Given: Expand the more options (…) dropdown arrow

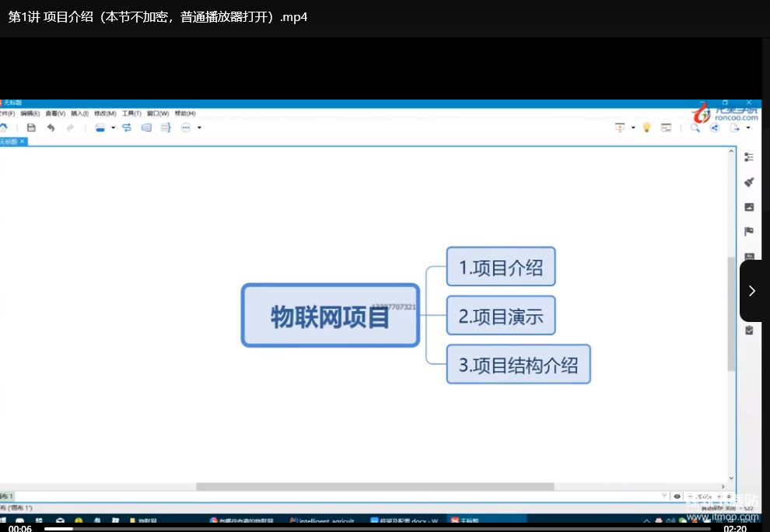Looking at the screenshot, I should [x=199, y=128].
